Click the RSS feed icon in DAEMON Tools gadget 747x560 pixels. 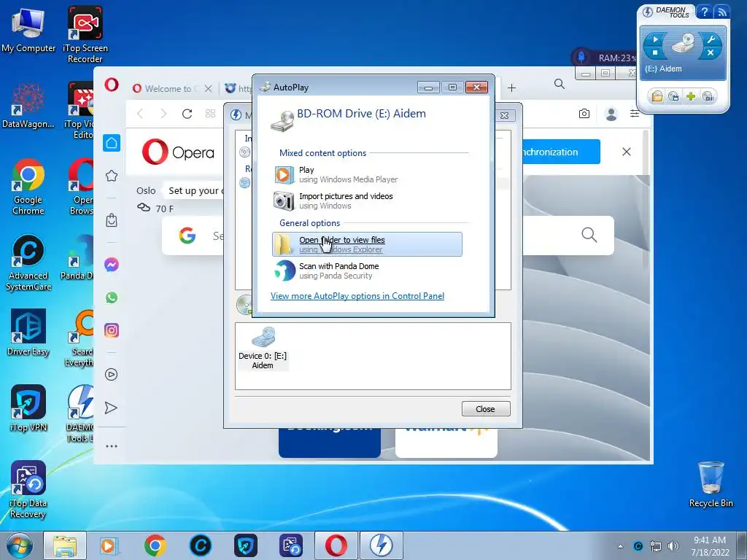tap(721, 12)
